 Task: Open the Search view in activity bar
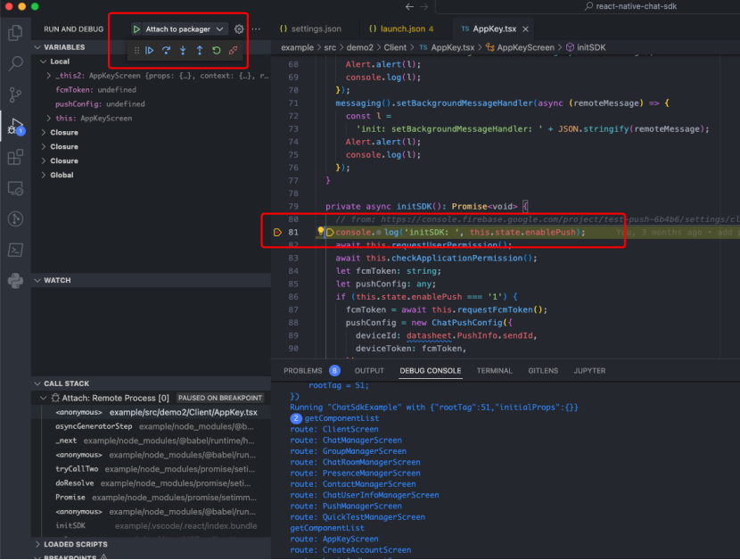tap(15, 63)
